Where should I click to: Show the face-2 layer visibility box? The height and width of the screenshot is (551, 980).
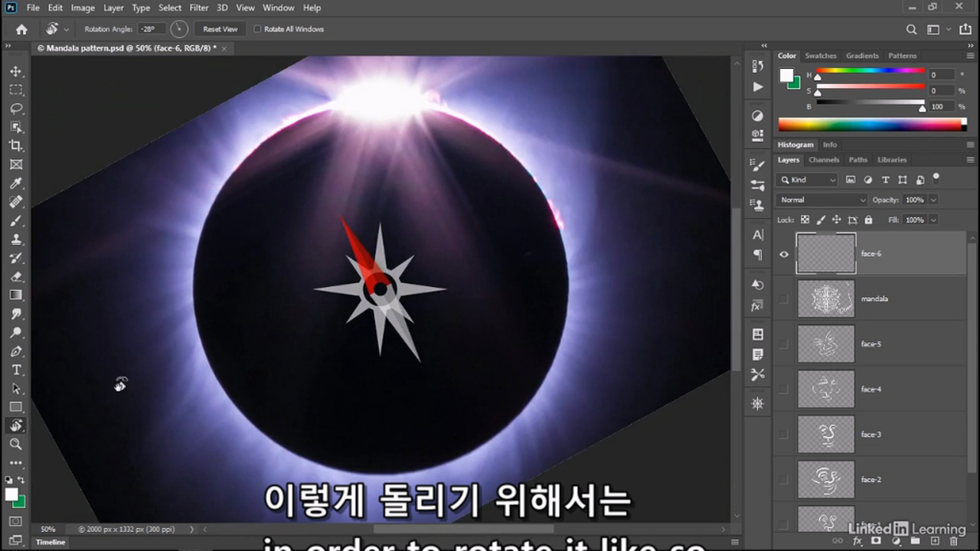click(x=784, y=480)
